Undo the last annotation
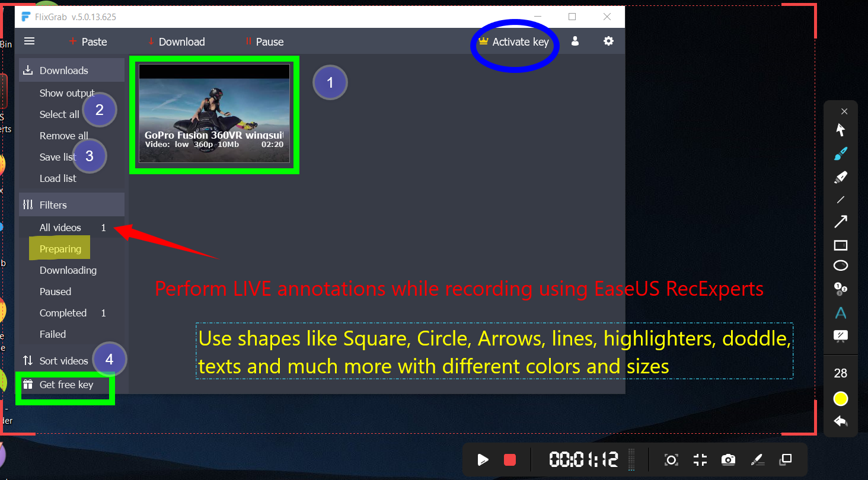 (x=840, y=421)
